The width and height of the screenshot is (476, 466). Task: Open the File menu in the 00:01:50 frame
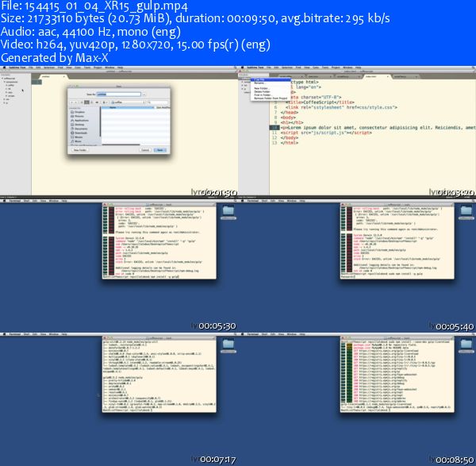(x=31, y=67)
